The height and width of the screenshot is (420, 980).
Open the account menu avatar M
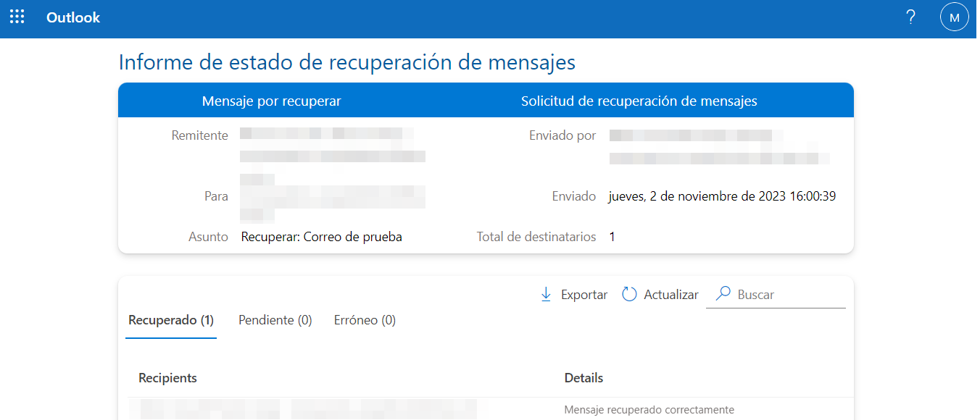coord(954,17)
